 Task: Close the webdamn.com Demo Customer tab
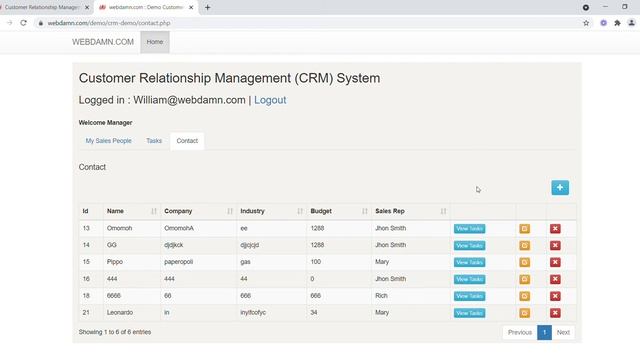[x=191, y=7]
